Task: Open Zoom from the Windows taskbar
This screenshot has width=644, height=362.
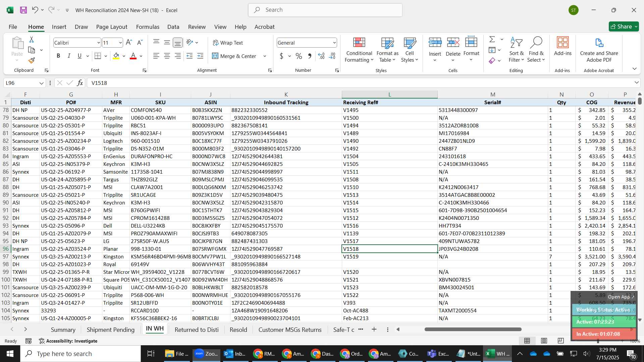Action: click(207, 354)
